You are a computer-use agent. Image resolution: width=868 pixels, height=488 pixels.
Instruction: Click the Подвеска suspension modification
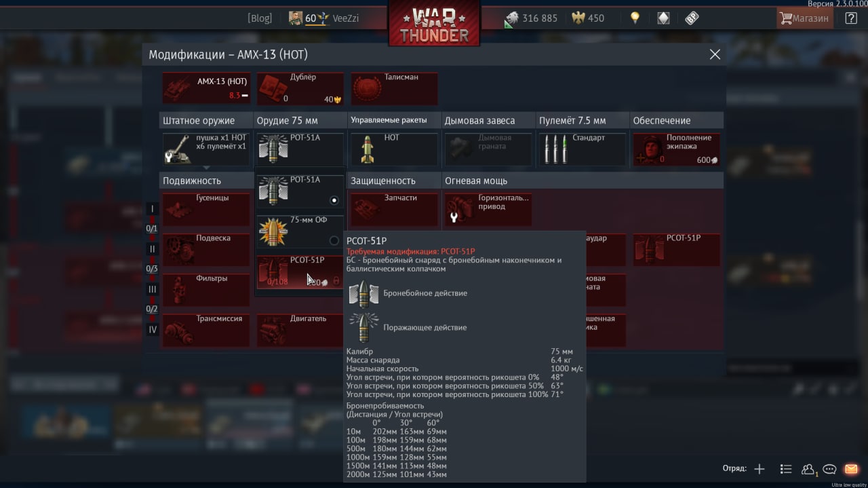click(206, 249)
